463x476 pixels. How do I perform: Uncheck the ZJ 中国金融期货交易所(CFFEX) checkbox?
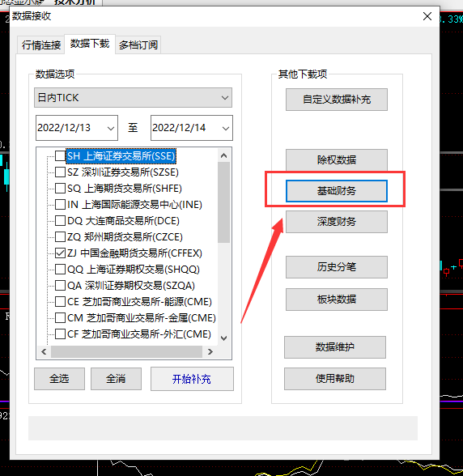60,253
